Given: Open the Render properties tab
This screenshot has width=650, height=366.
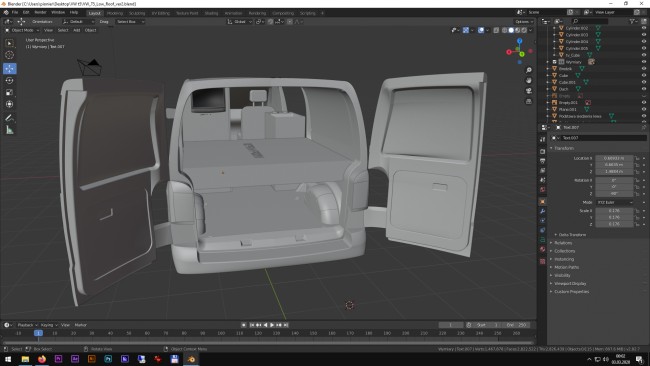Looking at the screenshot, I should click(x=543, y=151).
